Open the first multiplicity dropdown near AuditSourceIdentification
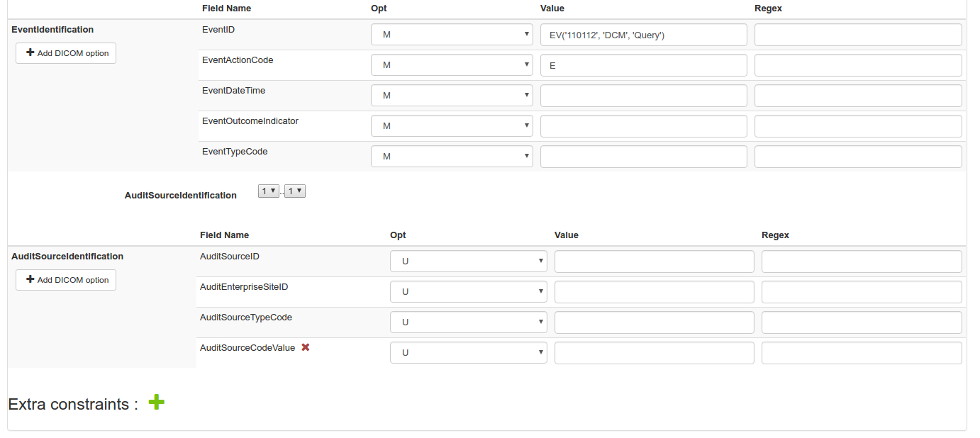The height and width of the screenshot is (438, 980). click(268, 191)
